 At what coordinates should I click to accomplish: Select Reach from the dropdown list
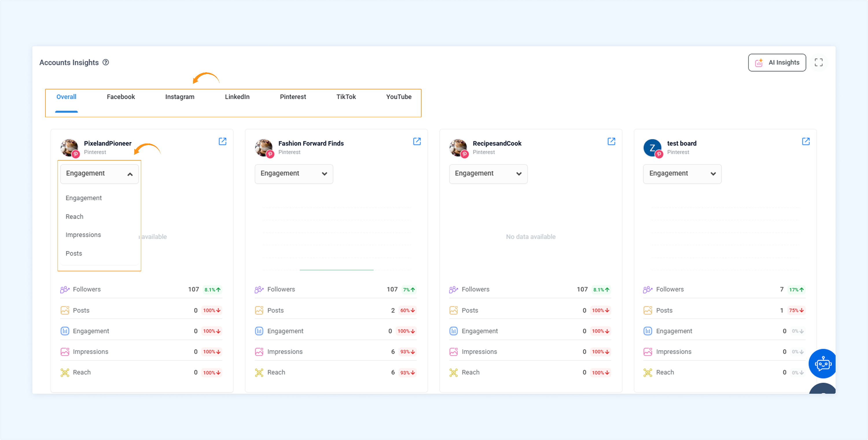(x=74, y=217)
